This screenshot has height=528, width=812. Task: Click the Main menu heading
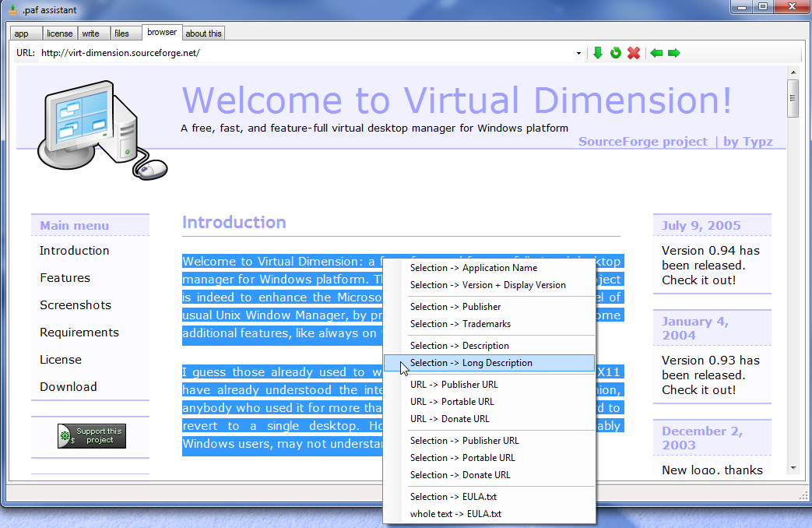click(x=75, y=226)
